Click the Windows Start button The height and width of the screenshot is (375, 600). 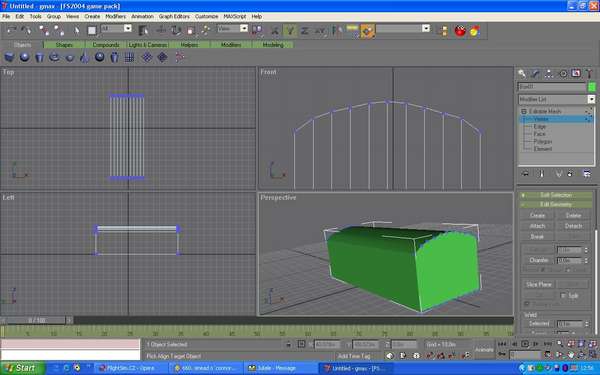point(22,368)
